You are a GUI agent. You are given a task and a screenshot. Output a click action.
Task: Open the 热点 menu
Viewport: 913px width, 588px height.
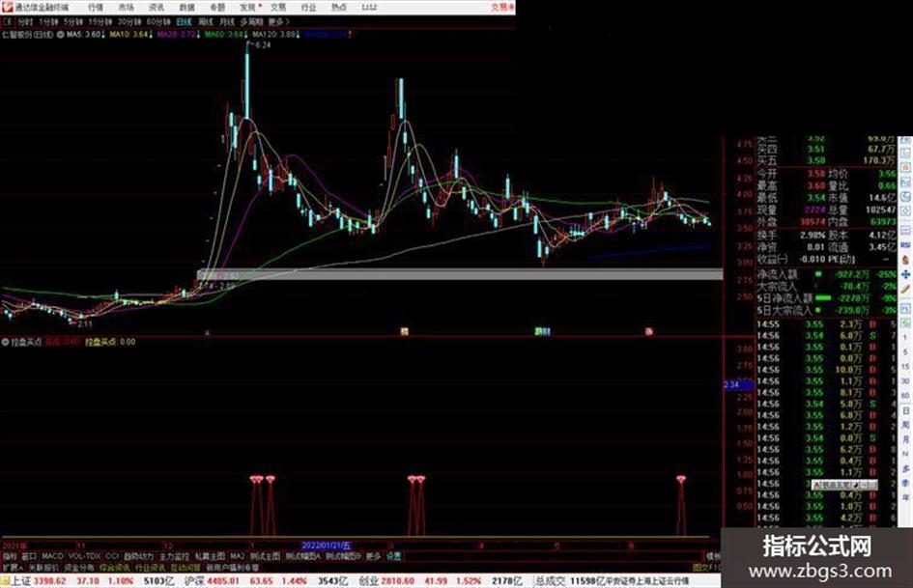(339, 7)
